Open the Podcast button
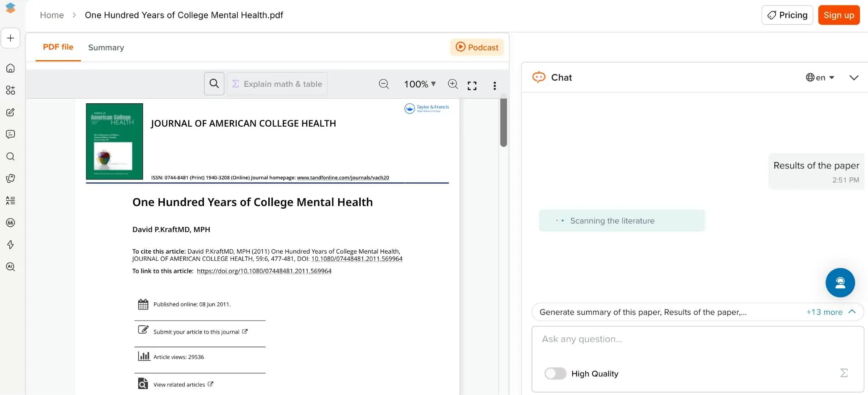 pyautogui.click(x=477, y=47)
